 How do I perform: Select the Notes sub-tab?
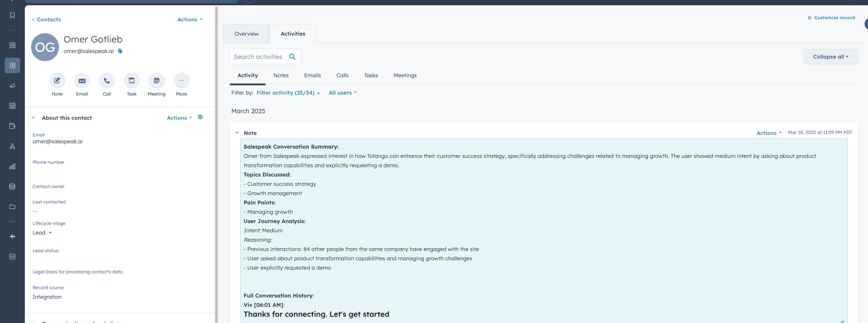coord(281,75)
